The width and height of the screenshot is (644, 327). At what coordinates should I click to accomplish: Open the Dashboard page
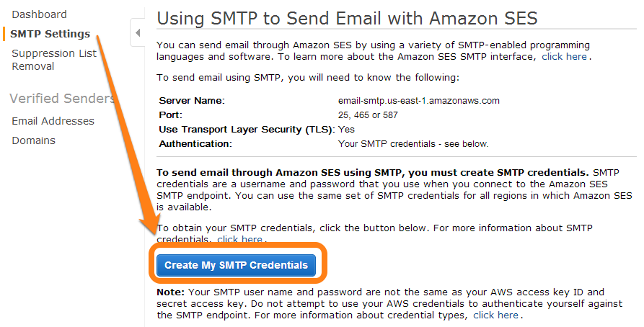(x=39, y=14)
